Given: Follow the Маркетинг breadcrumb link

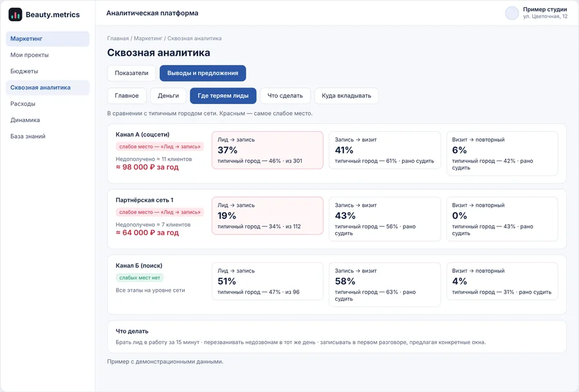Looking at the screenshot, I should point(148,39).
